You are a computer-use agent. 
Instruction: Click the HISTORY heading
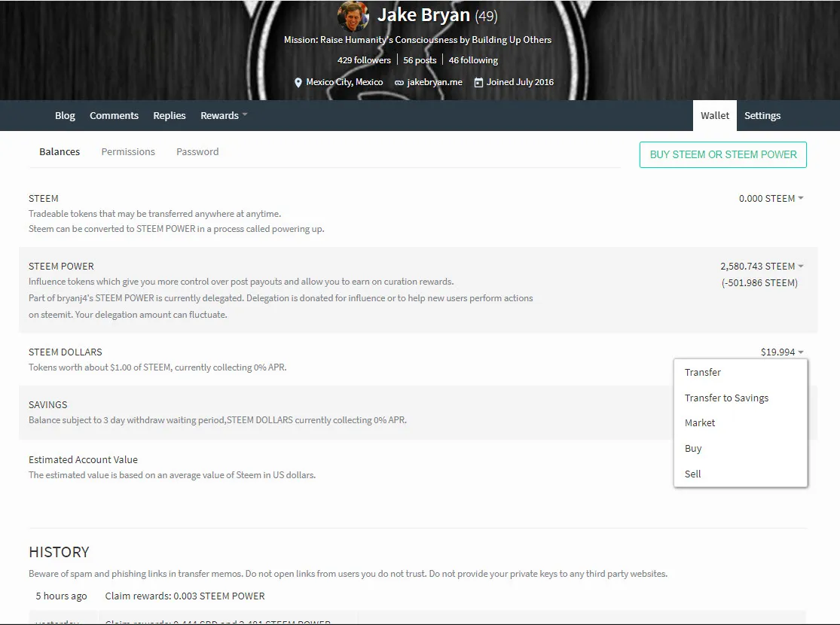click(x=59, y=552)
